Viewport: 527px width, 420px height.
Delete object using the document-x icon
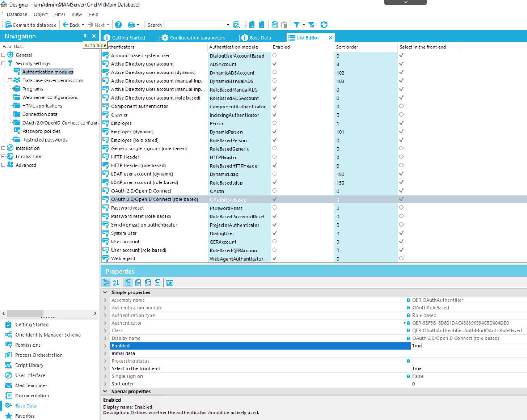(262, 24)
